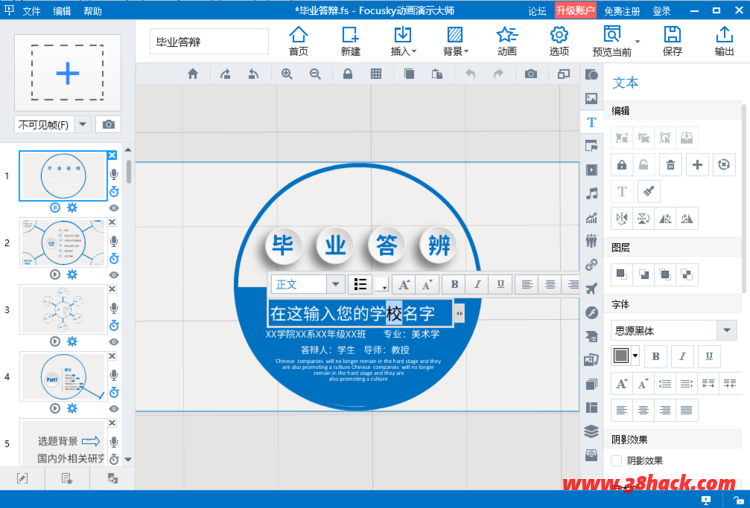Insert chart from sidebar

coord(592,218)
